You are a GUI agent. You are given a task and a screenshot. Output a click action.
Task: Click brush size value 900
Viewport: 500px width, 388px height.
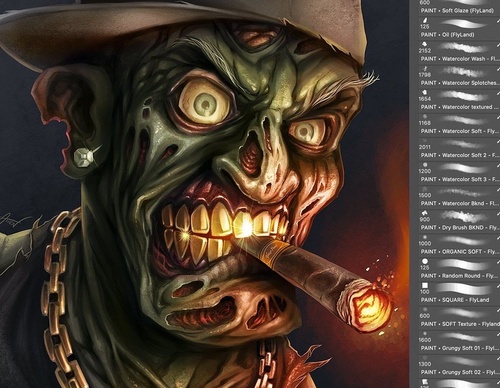(x=425, y=219)
